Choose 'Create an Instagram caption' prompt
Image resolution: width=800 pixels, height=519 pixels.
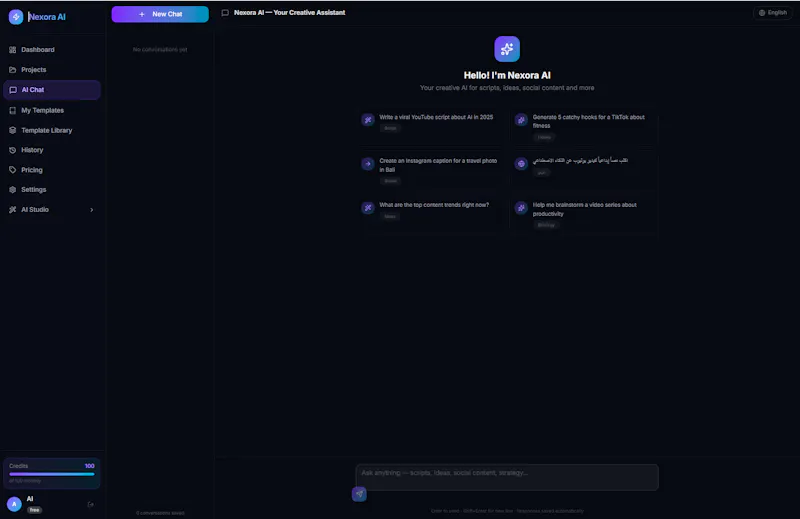point(431,171)
